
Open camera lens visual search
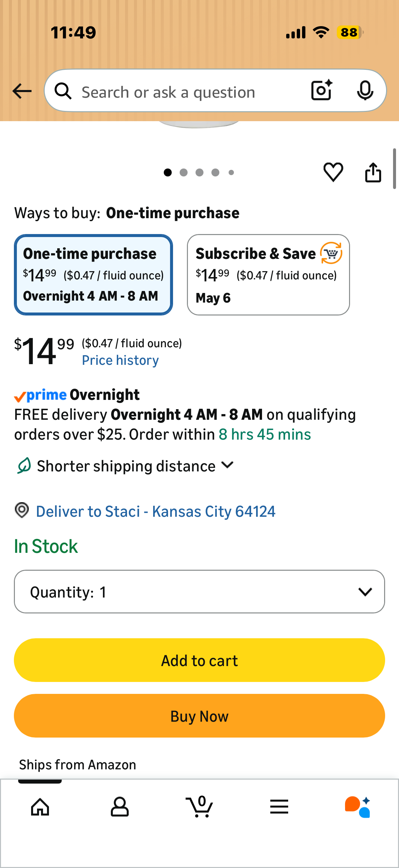[322, 90]
